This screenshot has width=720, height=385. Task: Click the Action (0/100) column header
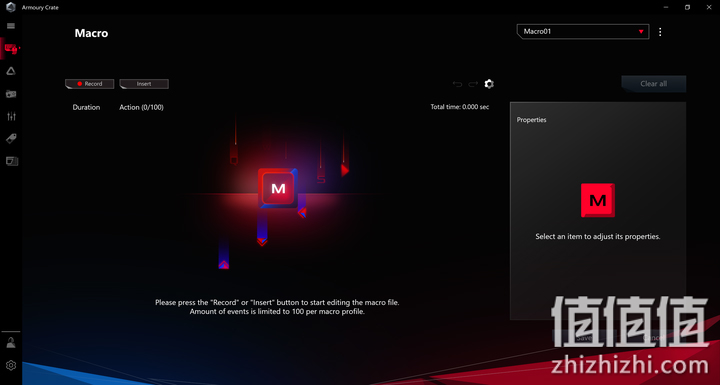click(x=141, y=107)
